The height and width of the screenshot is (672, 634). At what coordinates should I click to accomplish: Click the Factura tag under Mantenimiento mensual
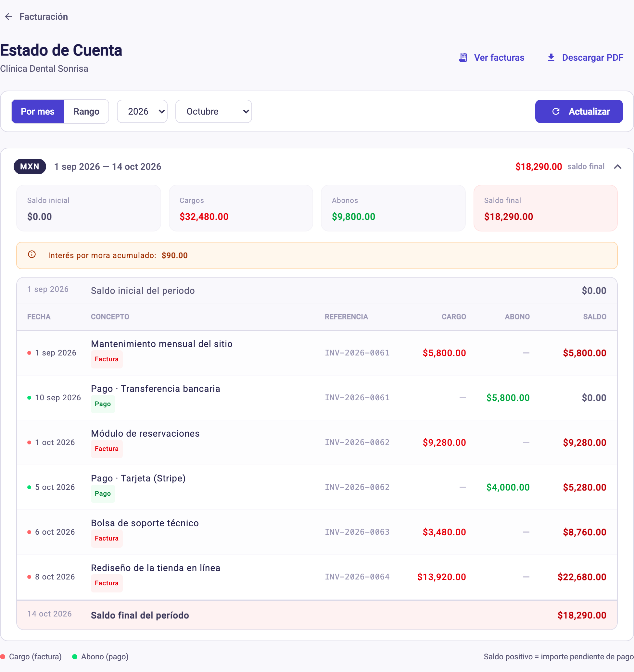[x=107, y=359]
